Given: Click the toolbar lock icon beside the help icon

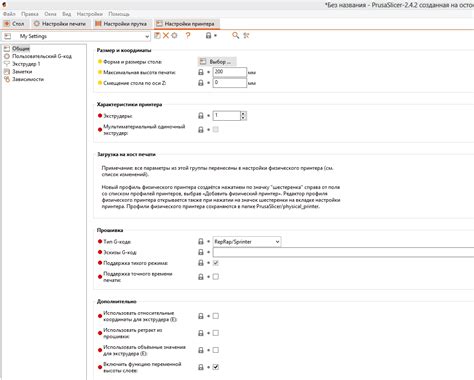Looking at the screenshot, I should pyautogui.click(x=208, y=35).
